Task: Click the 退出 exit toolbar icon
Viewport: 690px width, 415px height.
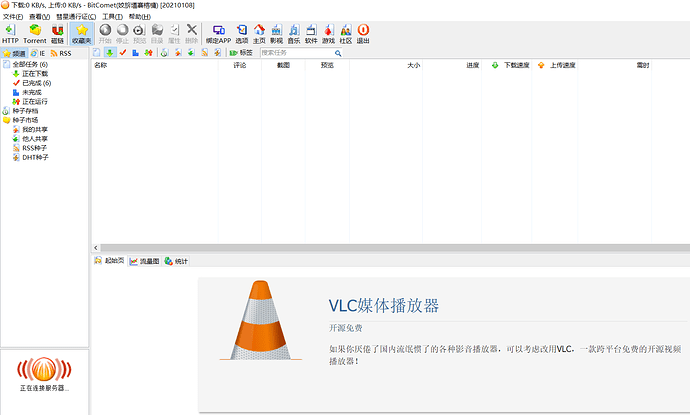Action: click(x=363, y=34)
